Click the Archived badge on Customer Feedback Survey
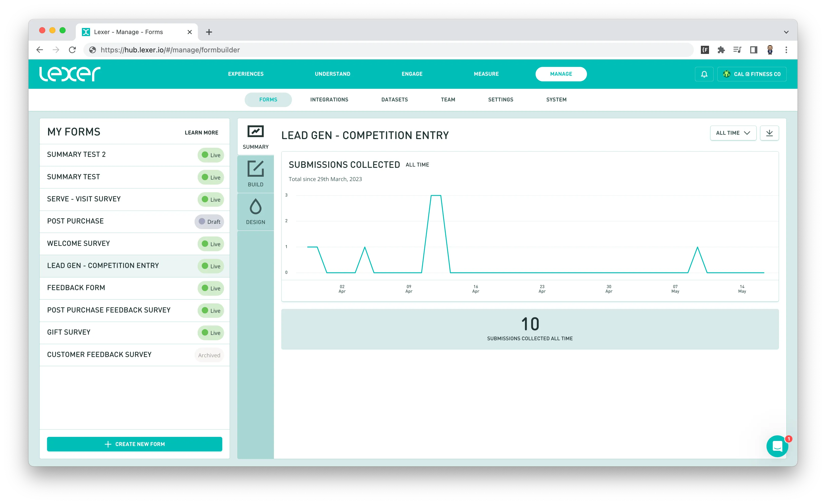The width and height of the screenshot is (826, 504). [x=209, y=355]
